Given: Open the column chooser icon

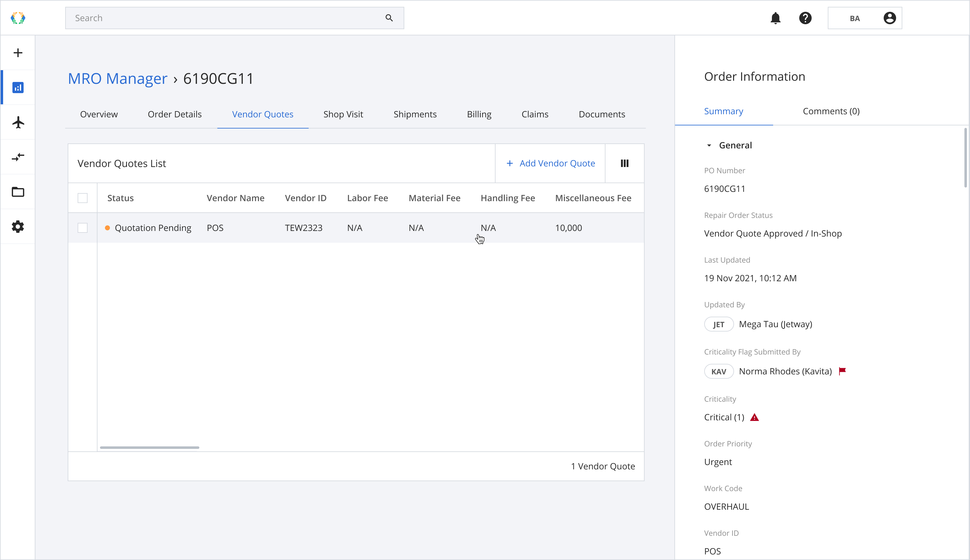Looking at the screenshot, I should [x=624, y=164].
